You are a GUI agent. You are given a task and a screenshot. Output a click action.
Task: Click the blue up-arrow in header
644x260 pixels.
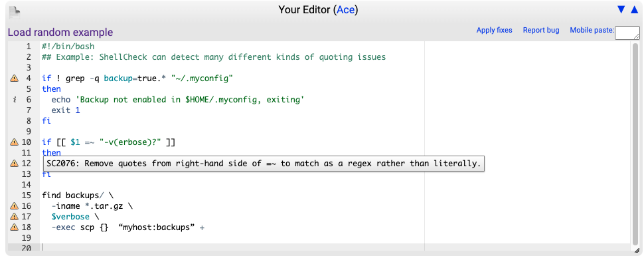(635, 10)
